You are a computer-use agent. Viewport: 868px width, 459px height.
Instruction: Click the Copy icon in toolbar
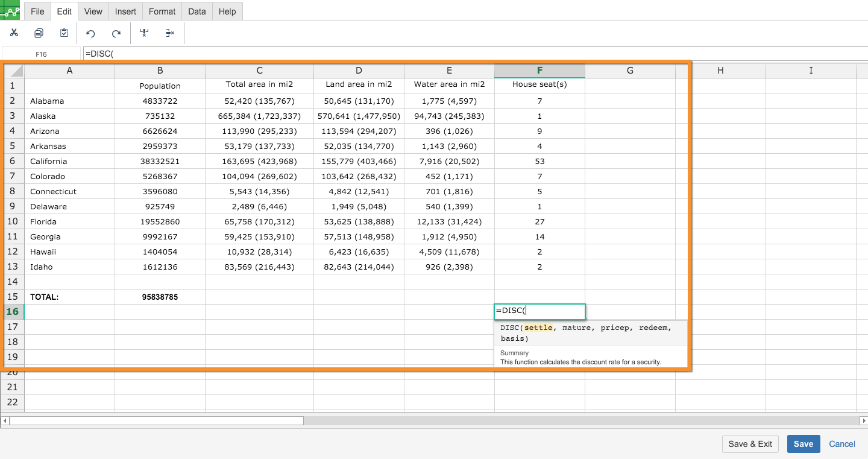[39, 33]
